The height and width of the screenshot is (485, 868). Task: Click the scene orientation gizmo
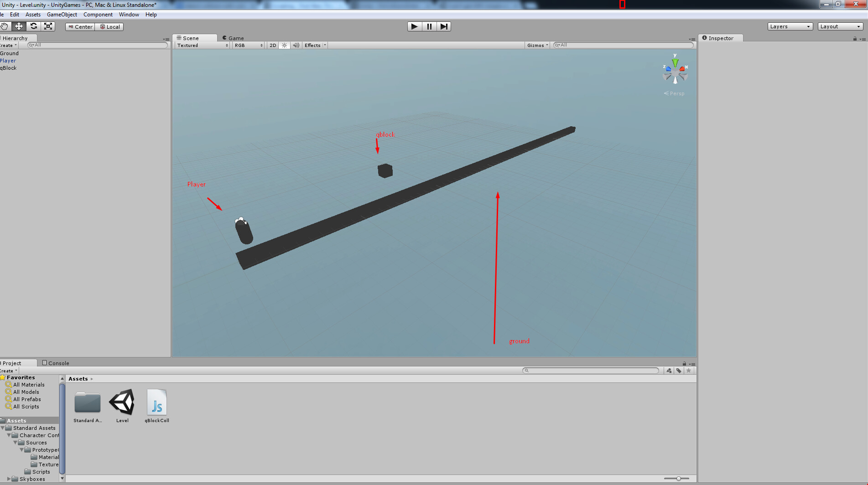(675, 70)
